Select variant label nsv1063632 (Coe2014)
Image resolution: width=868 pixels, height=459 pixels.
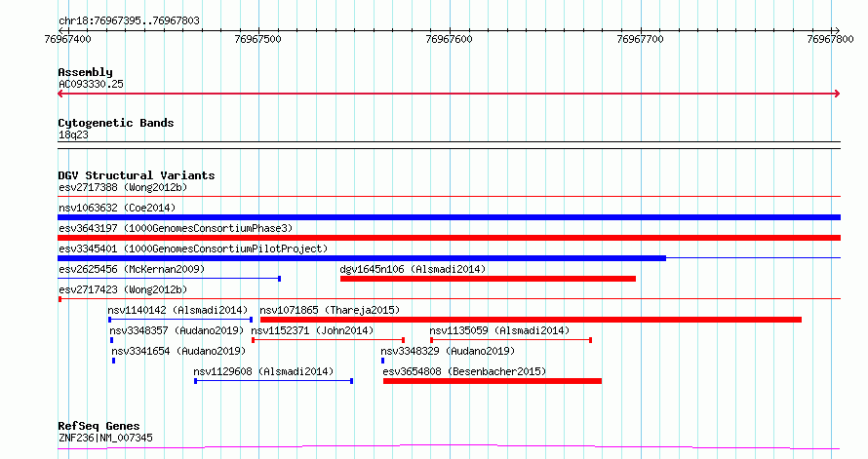(117, 208)
